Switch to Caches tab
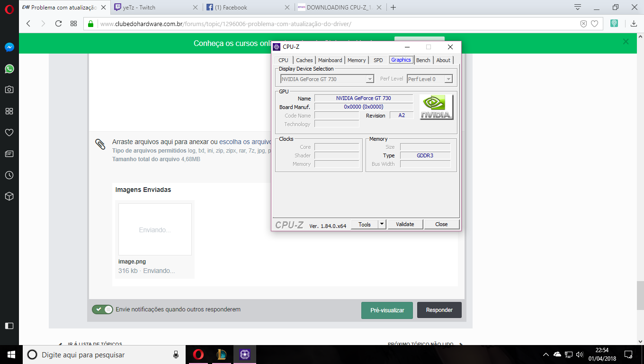Viewport: 644px width, 364px height. coord(304,60)
